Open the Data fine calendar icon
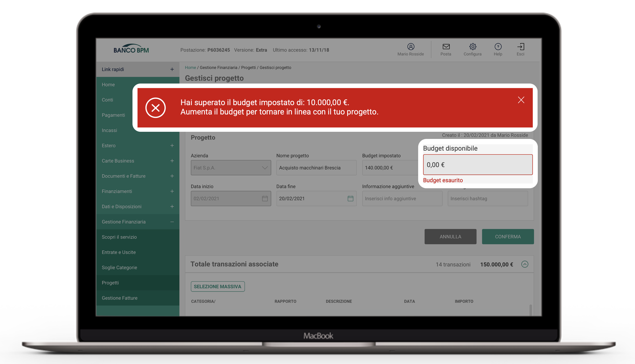 pyautogui.click(x=350, y=198)
